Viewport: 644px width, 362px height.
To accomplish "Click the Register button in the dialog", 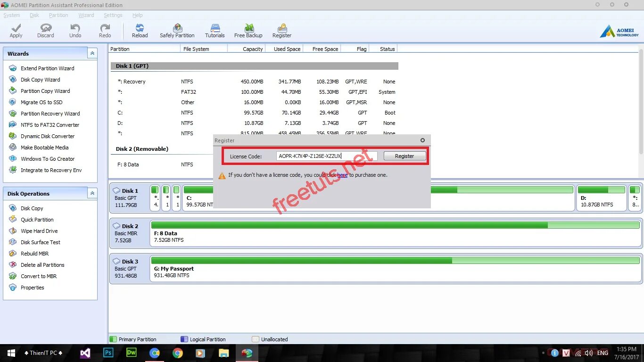I will coord(405,156).
